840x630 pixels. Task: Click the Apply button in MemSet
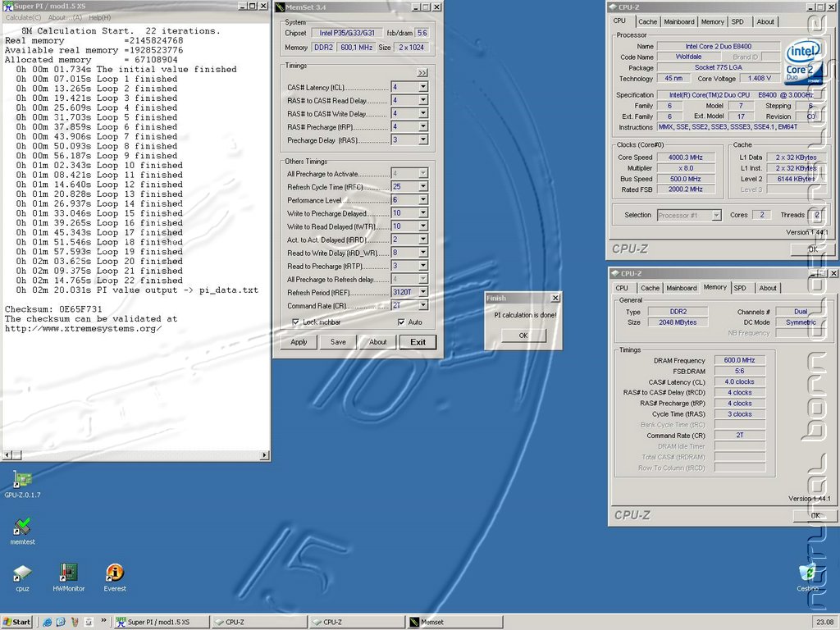[299, 342]
